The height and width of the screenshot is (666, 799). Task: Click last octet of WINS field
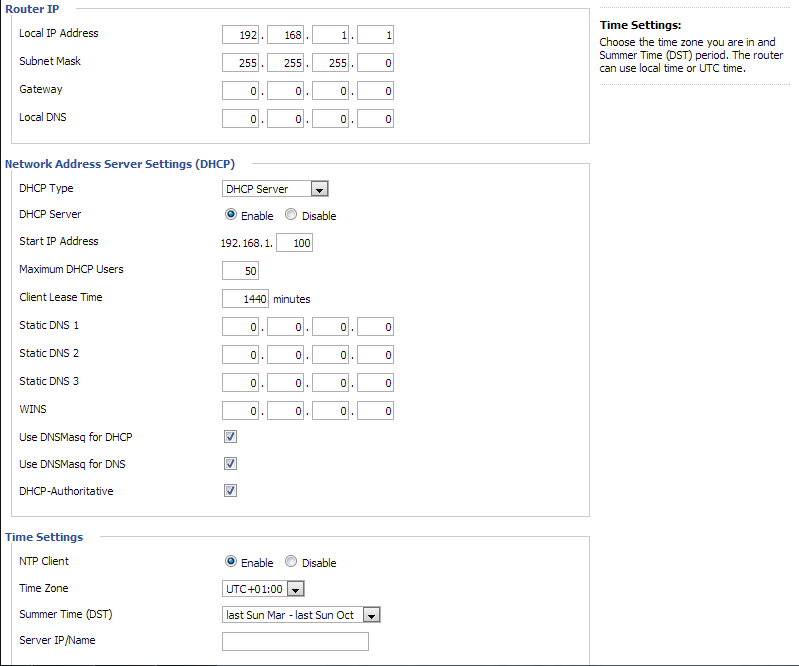point(375,411)
